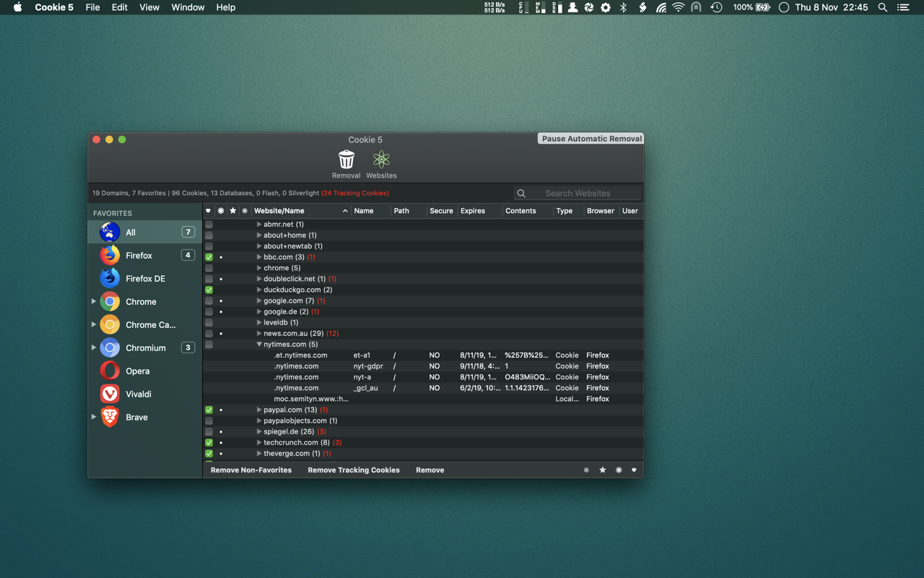Open the File menu
This screenshot has width=924, height=578.
[x=92, y=7]
